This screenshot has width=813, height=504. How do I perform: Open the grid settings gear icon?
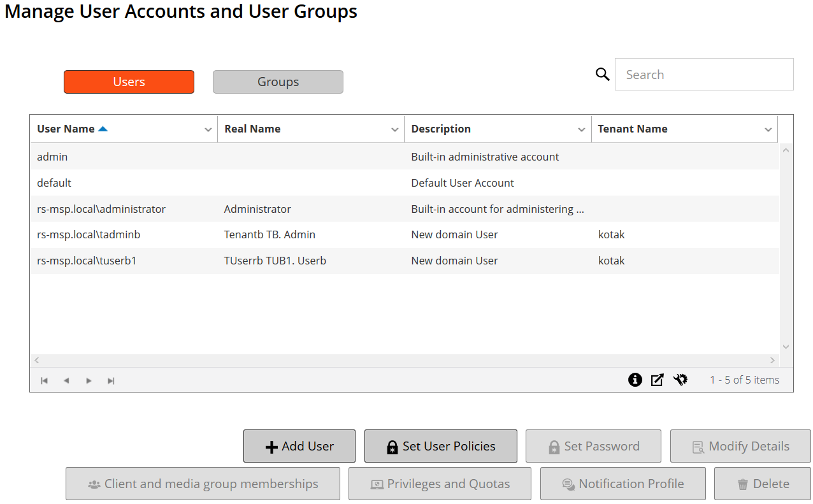pos(680,380)
